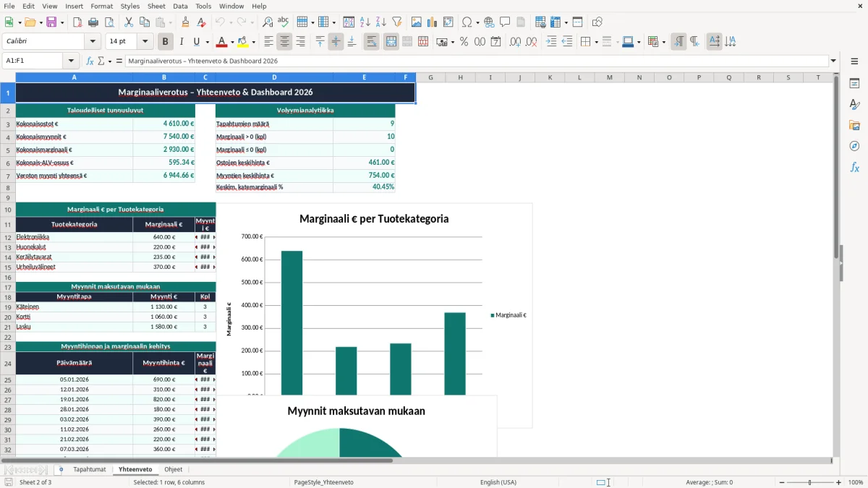The height and width of the screenshot is (488, 868).
Task: Click the 100% zoom level in status bar
Action: click(x=856, y=482)
